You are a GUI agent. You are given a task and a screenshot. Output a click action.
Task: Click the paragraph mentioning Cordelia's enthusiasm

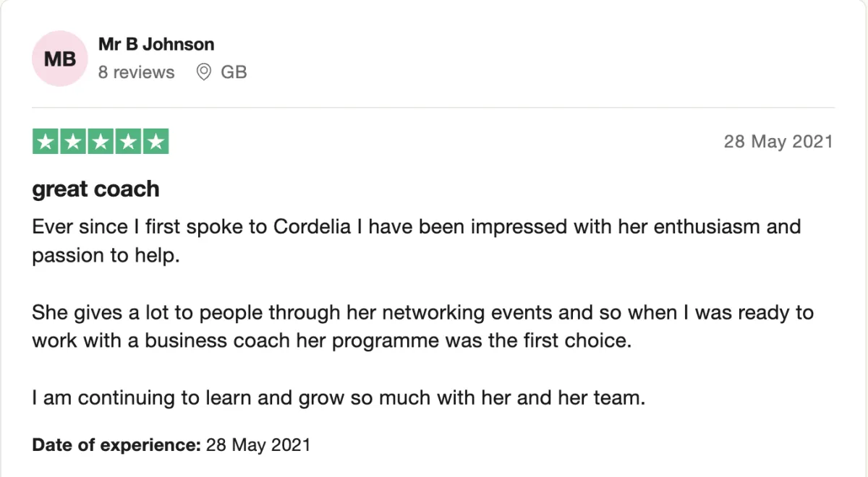(x=416, y=241)
